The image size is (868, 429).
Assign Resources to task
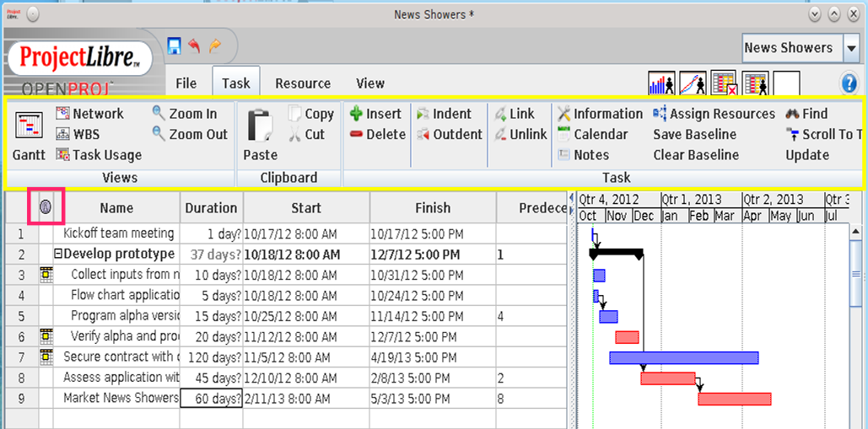tap(714, 114)
